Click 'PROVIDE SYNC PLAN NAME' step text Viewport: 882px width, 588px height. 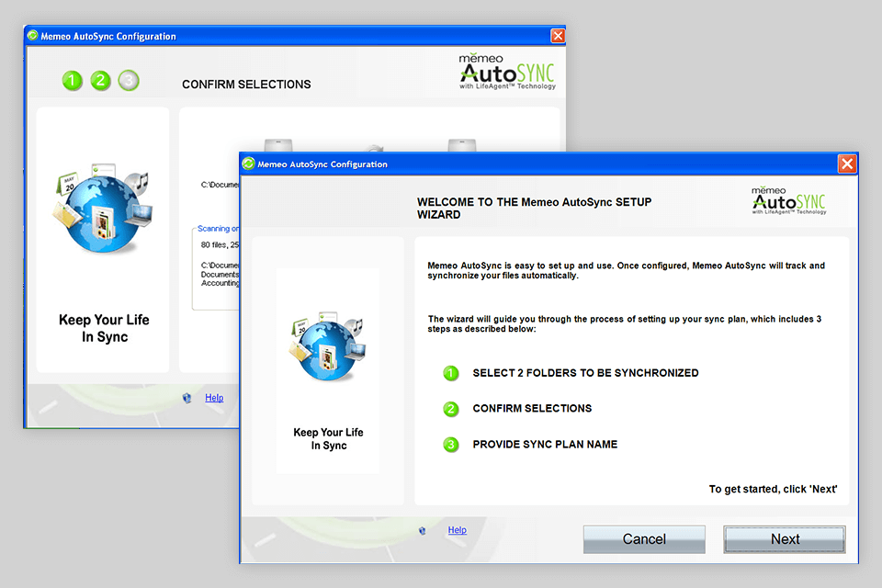click(x=545, y=445)
